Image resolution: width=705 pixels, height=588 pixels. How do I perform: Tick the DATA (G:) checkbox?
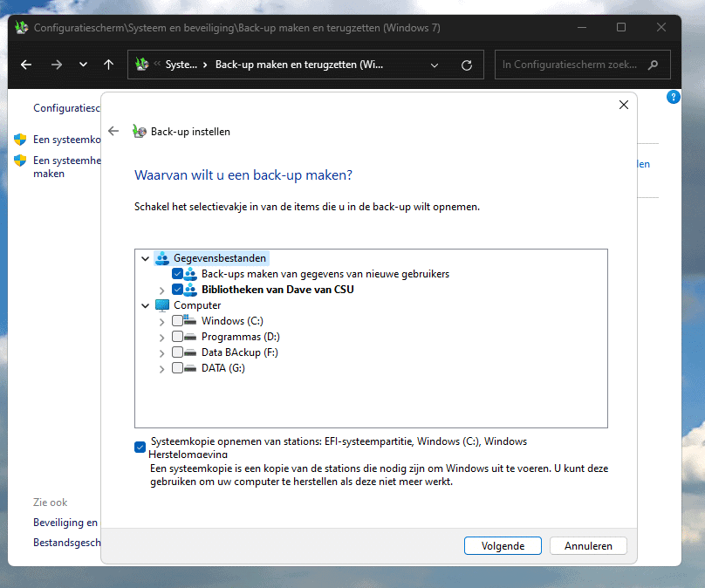click(178, 368)
